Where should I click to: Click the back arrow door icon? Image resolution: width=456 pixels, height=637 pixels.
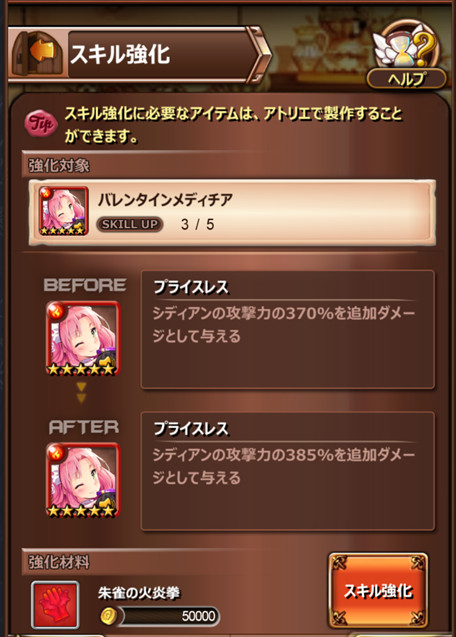37,53
